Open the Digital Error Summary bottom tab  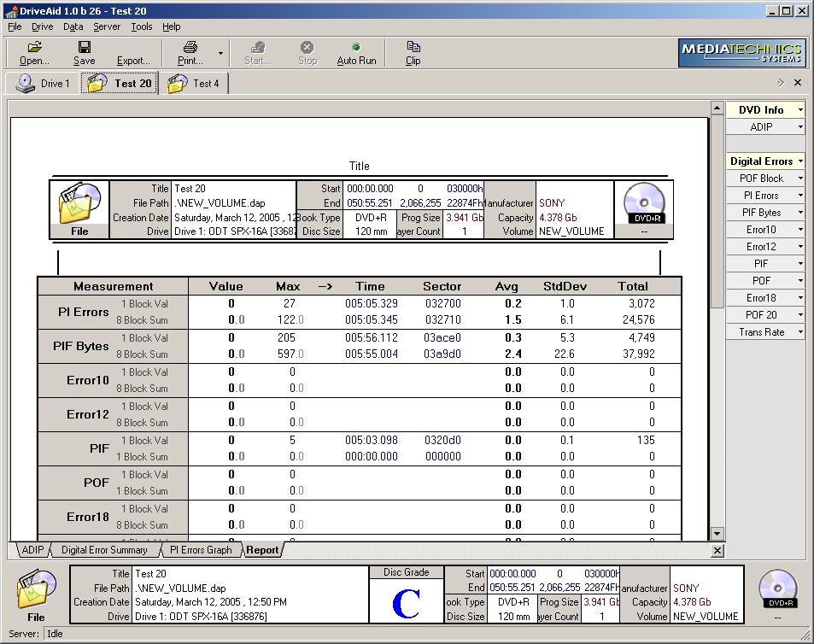click(104, 550)
